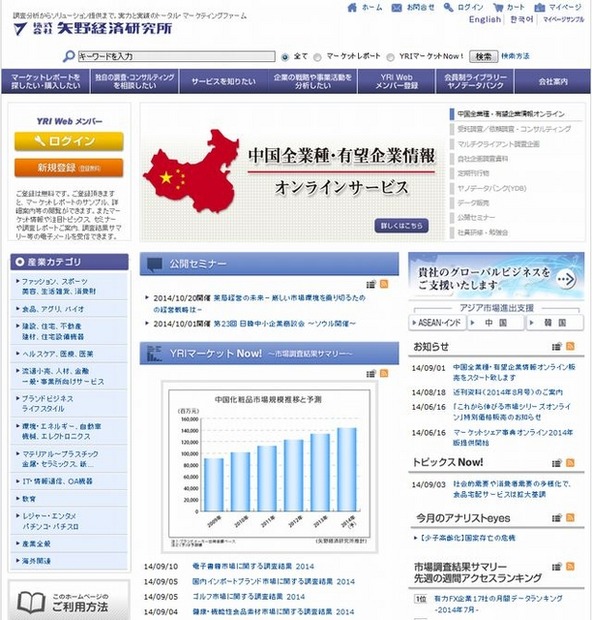Click RSS icon beside アクセスランキング heading

570,567
